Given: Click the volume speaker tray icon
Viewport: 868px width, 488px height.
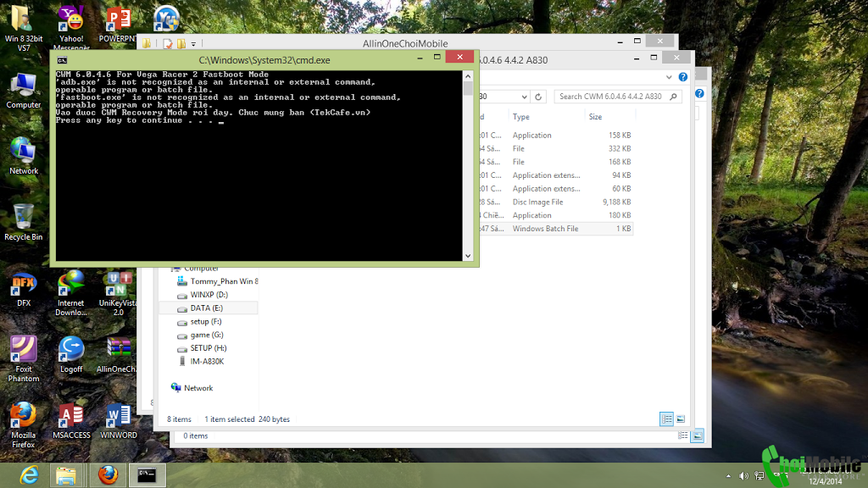Looking at the screenshot, I should pos(743,476).
